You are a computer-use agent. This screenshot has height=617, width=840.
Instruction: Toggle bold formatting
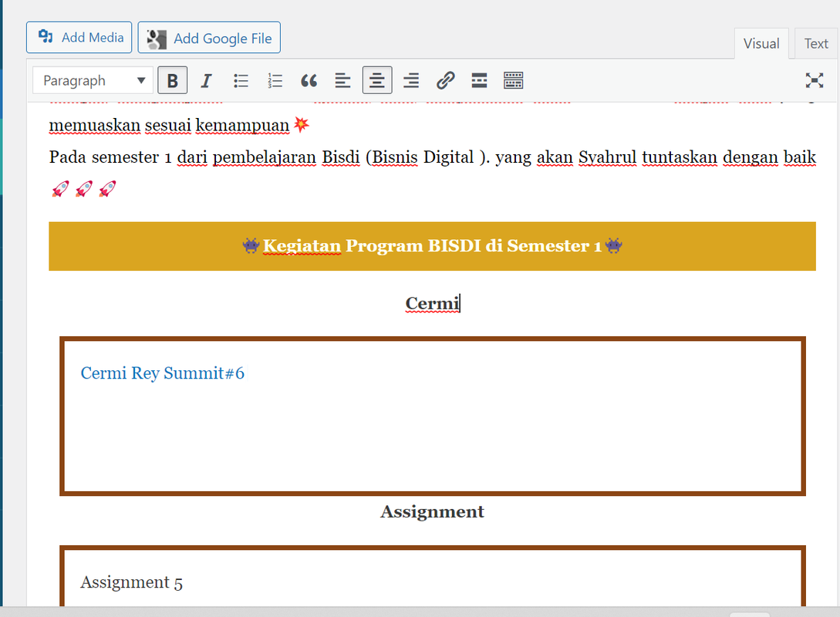coord(173,81)
